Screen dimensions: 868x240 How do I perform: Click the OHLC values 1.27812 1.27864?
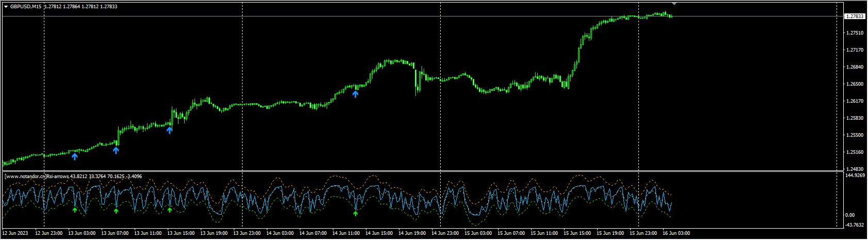[62, 7]
